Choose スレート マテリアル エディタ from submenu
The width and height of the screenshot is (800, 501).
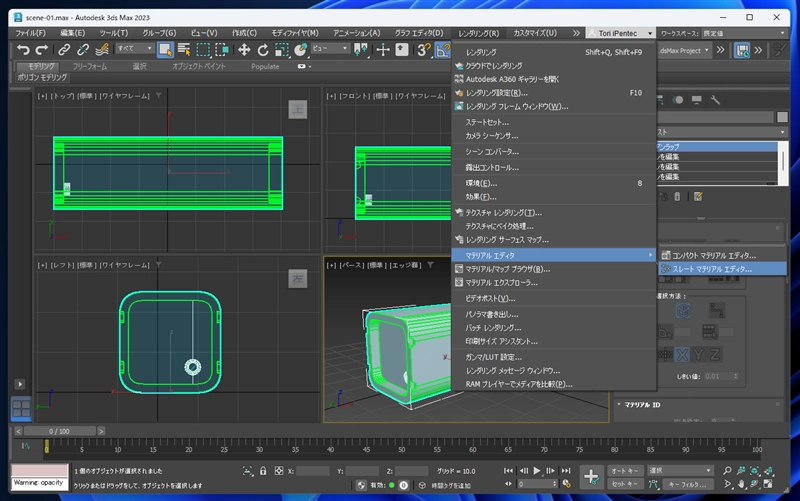711,268
